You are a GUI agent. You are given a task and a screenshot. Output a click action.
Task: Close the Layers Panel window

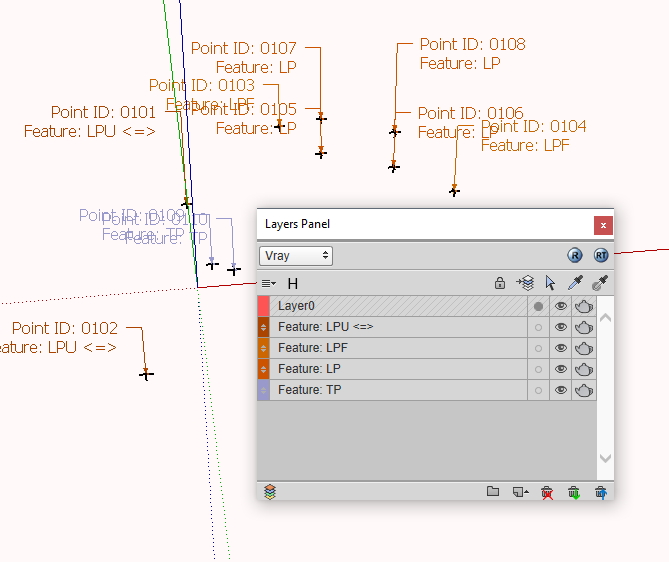point(602,225)
